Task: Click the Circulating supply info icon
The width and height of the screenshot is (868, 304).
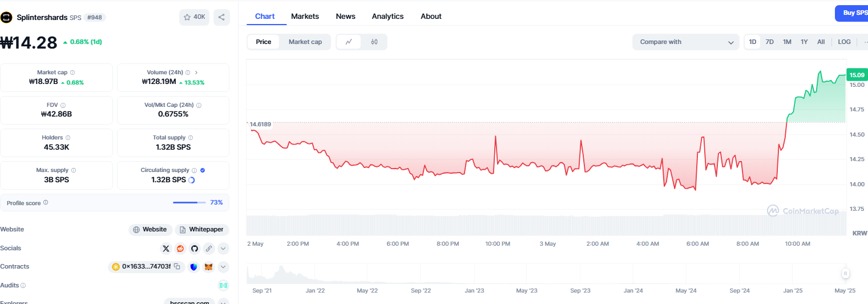Action: coord(195,170)
